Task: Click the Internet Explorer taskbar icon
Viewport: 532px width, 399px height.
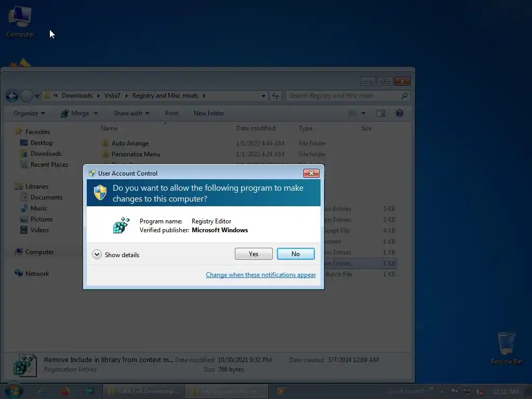Action: click(x=42, y=391)
